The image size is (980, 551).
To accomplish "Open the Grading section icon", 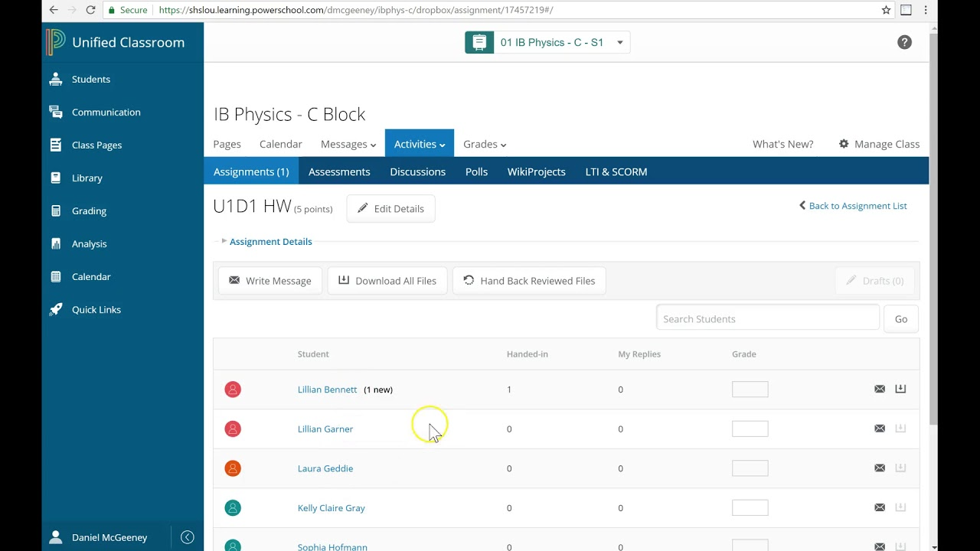I will click(x=56, y=210).
